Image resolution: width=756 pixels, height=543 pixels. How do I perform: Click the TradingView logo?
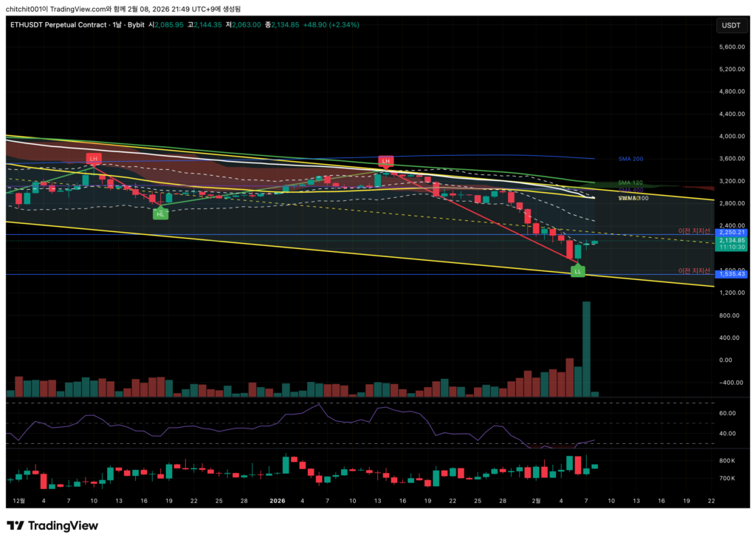point(52,525)
